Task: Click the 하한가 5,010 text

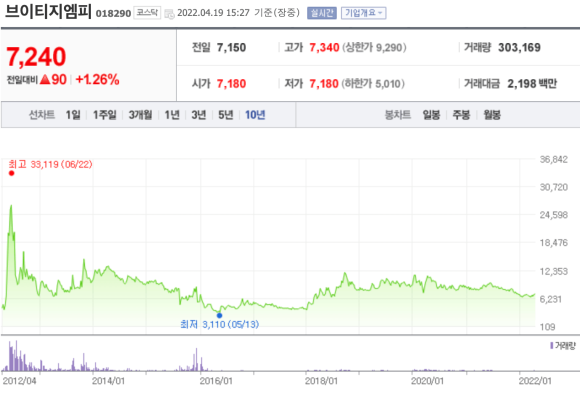Action: tap(372, 84)
